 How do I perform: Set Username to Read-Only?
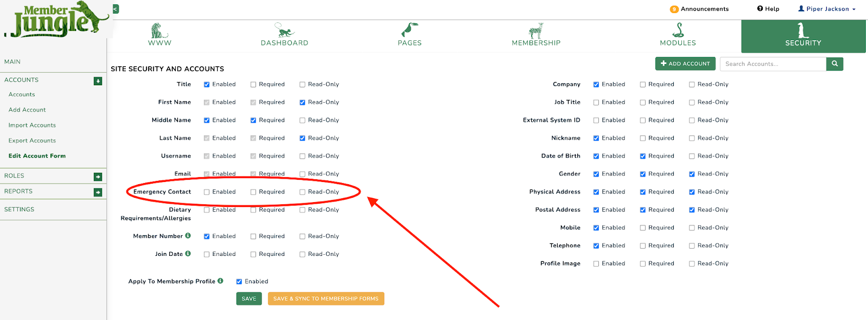click(302, 156)
